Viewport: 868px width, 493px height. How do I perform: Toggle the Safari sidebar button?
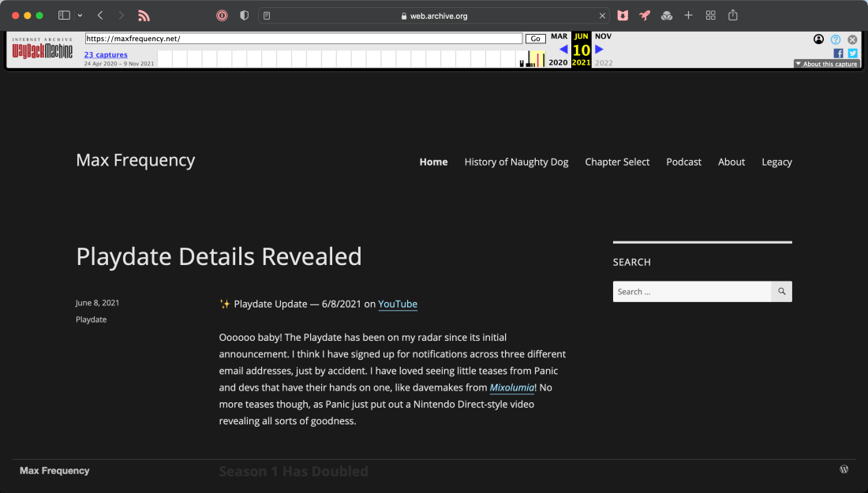64,16
